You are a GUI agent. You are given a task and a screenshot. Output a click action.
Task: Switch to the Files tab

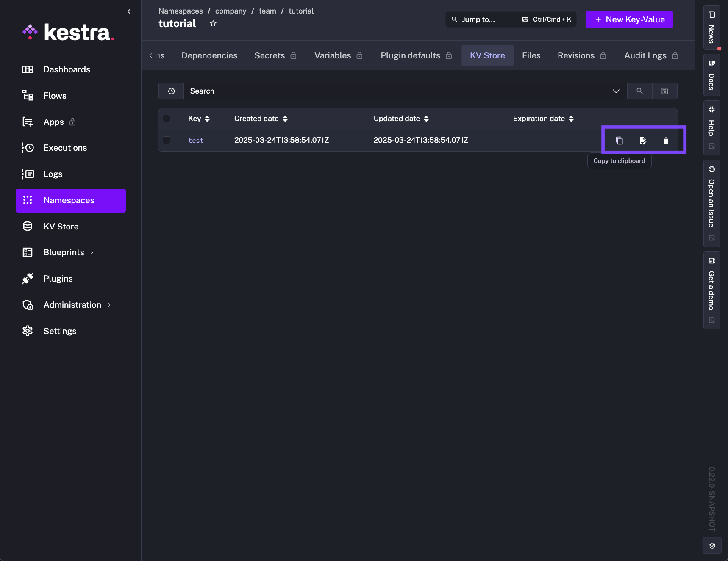pos(531,55)
